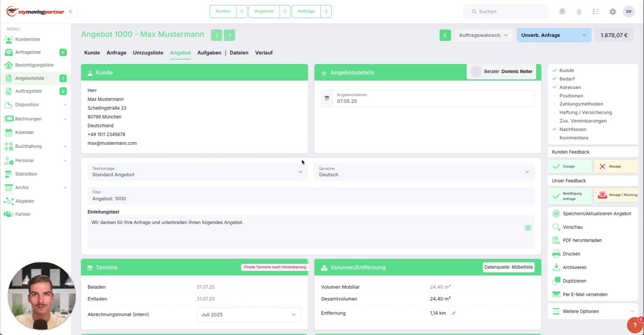The height and width of the screenshot is (335, 644).
Task: Expand Weitere Optionen
Action: click(x=593, y=311)
